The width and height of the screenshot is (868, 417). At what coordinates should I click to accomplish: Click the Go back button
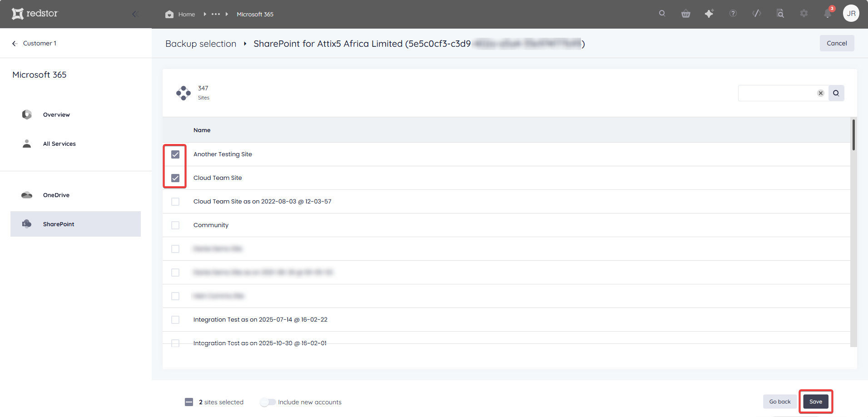780,402
